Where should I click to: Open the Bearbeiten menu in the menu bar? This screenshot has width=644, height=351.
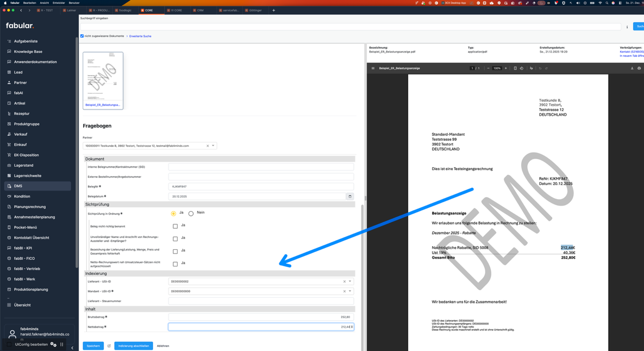[30, 3]
